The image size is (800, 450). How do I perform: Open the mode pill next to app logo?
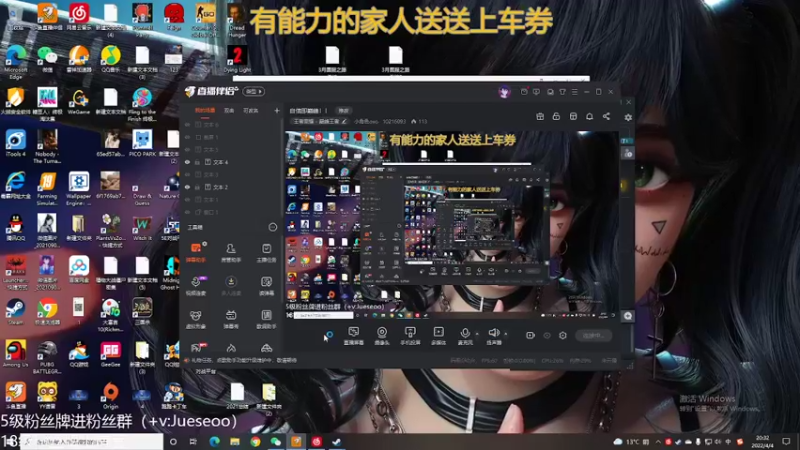254,91
